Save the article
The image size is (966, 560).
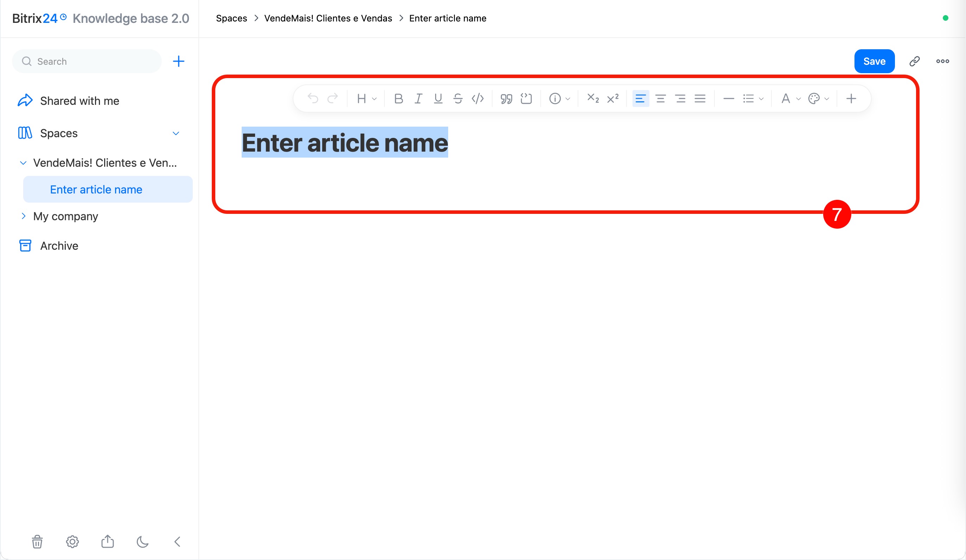(x=875, y=61)
